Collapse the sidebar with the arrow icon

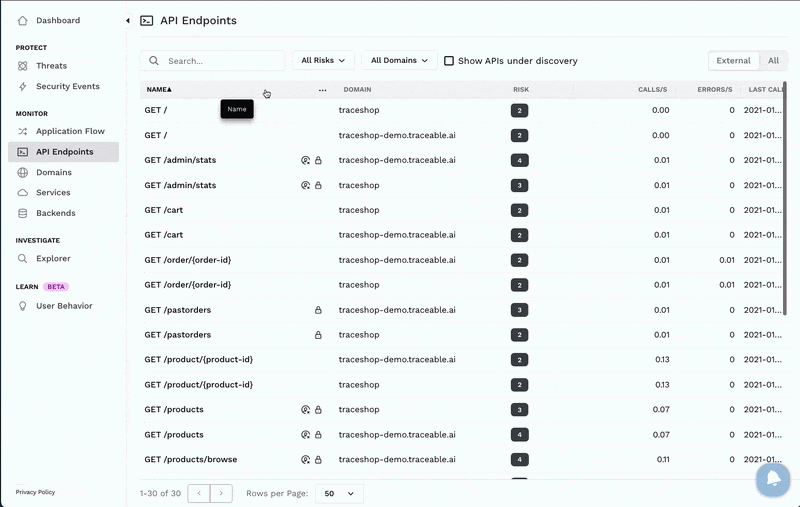click(127, 20)
